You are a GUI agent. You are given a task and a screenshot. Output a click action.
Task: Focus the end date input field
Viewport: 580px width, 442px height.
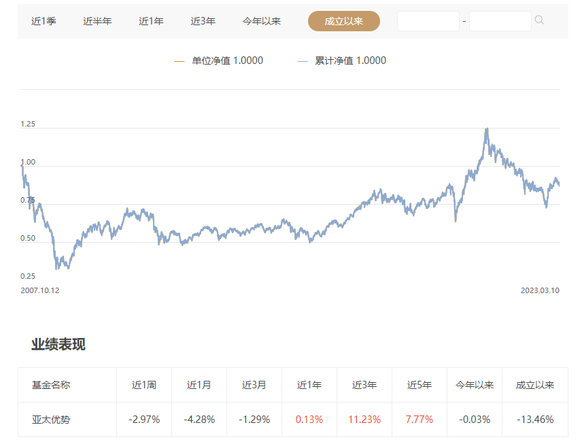(500, 21)
